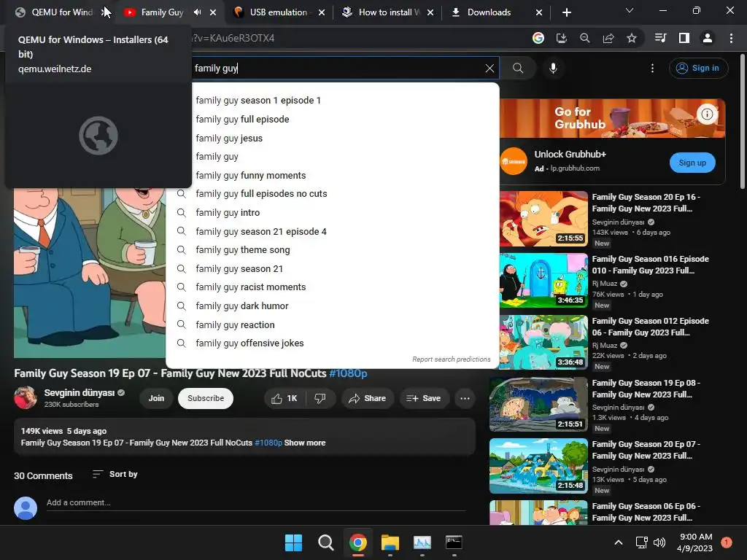Open Family Guy Season 012 Episode 06 video title
This screenshot has width=747, height=560.
pyautogui.click(x=650, y=327)
